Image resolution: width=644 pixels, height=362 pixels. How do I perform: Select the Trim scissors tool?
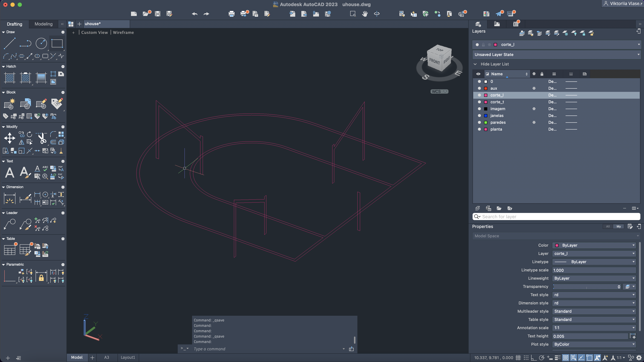(x=42, y=138)
